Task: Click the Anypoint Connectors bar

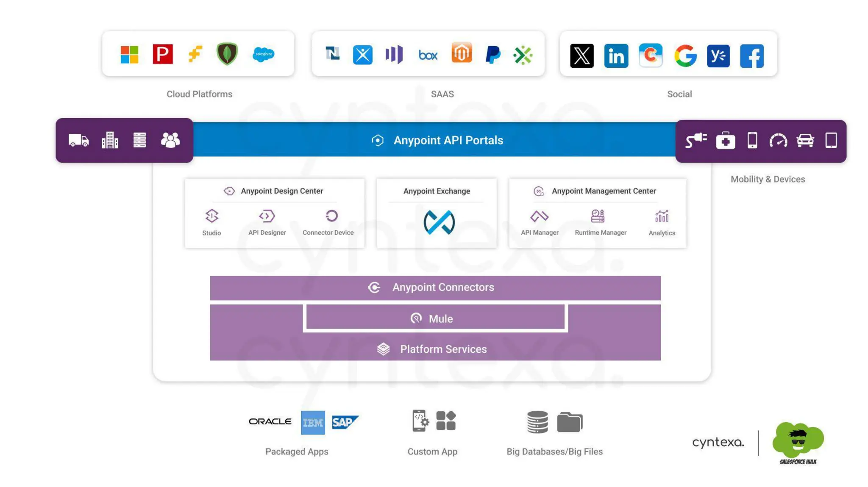Action: pos(435,288)
